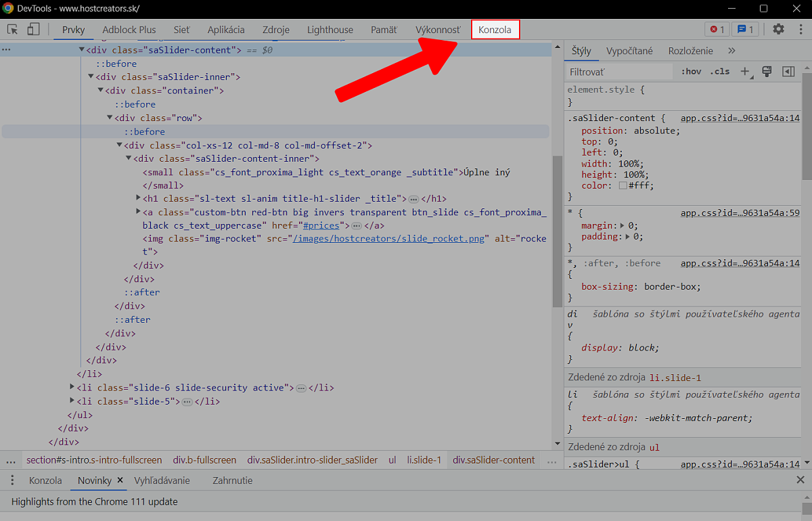
Task: Toggle rendering emulations paintbrush icon
Action: [x=767, y=71]
